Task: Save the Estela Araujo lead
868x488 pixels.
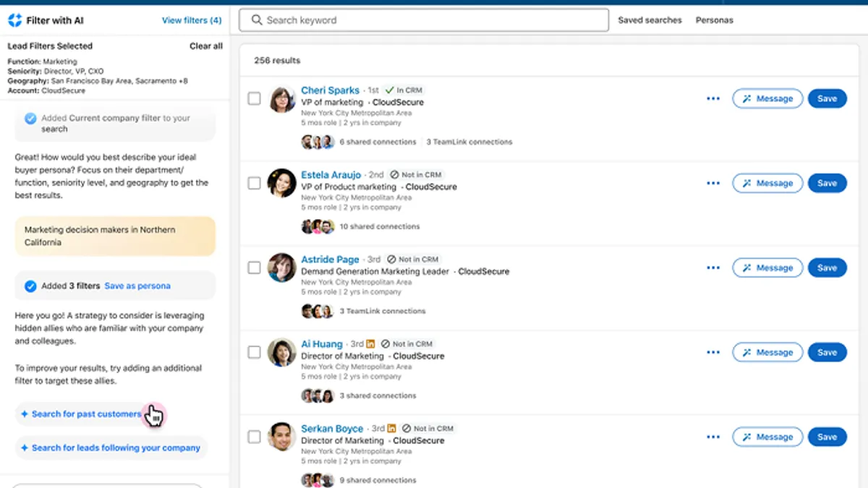Action: [x=827, y=184]
